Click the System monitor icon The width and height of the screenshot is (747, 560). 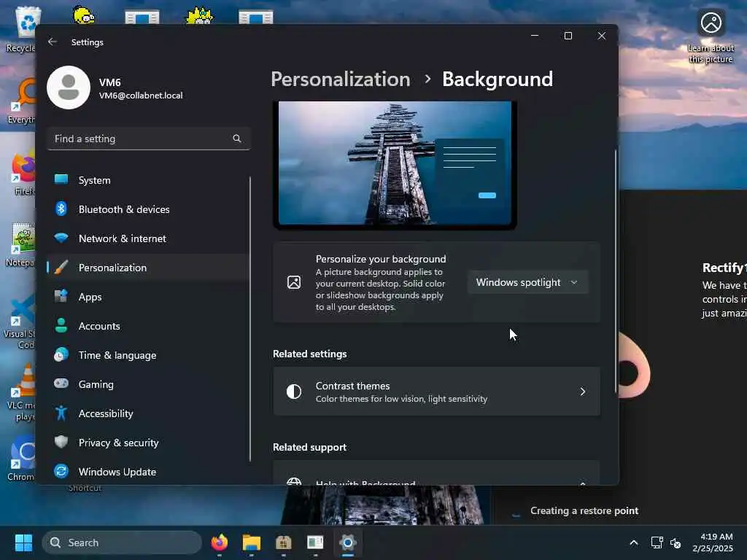(x=61, y=179)
